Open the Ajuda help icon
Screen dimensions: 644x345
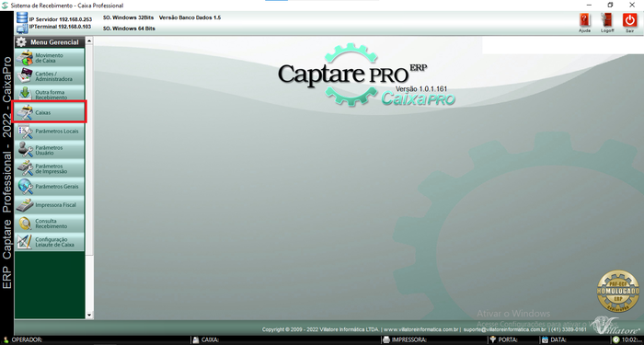point(584,20)
